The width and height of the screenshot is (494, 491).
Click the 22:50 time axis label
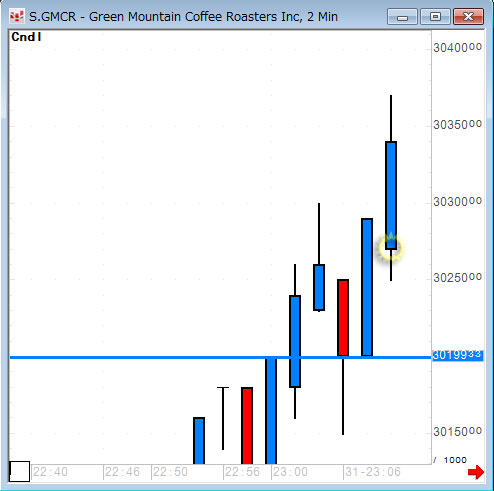pos(170,472)
